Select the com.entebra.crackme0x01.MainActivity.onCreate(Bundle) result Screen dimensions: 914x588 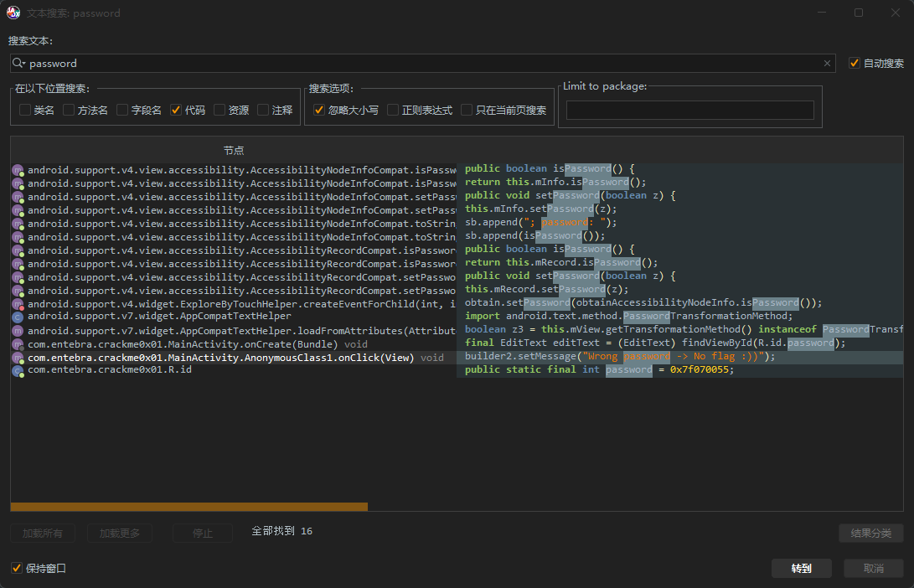coord(457,344)
